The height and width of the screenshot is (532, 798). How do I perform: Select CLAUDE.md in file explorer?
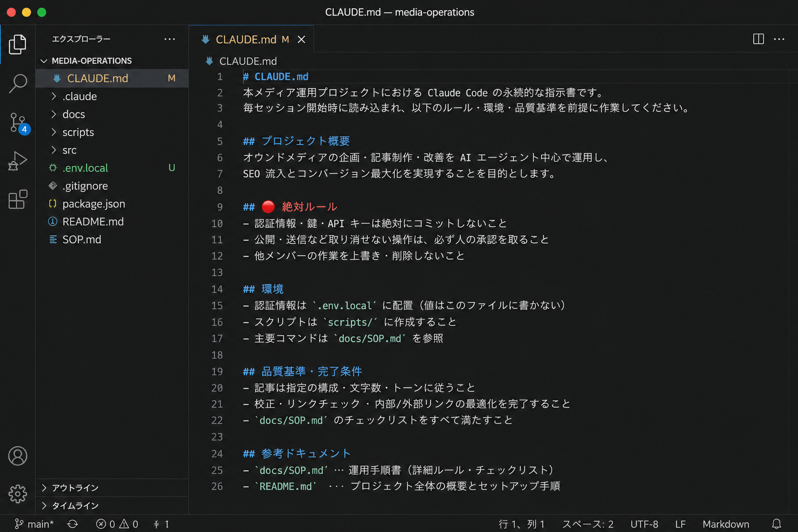tap(112, 78)
